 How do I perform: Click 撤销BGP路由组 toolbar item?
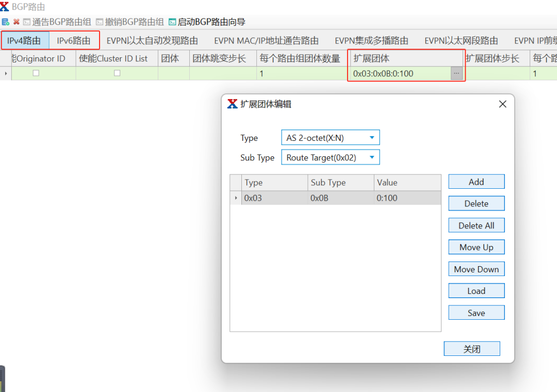coord(130,22)
